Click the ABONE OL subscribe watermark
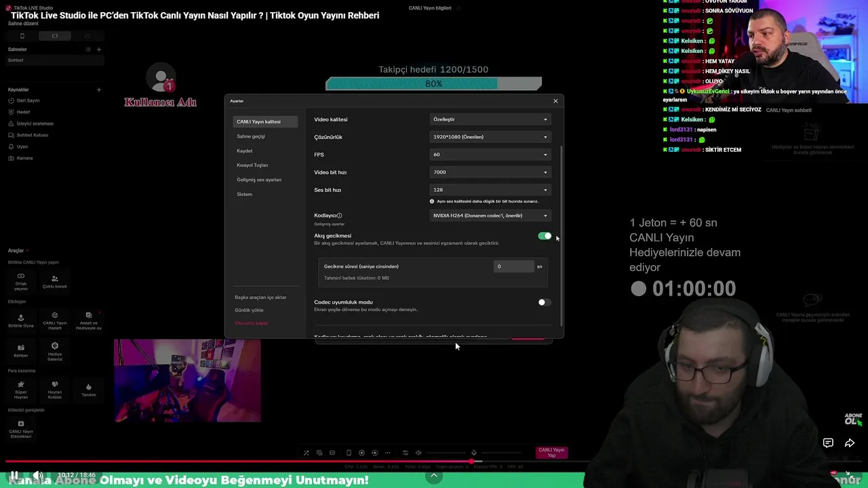The width and height of the screenshot is (868, 488). (853, 420)
